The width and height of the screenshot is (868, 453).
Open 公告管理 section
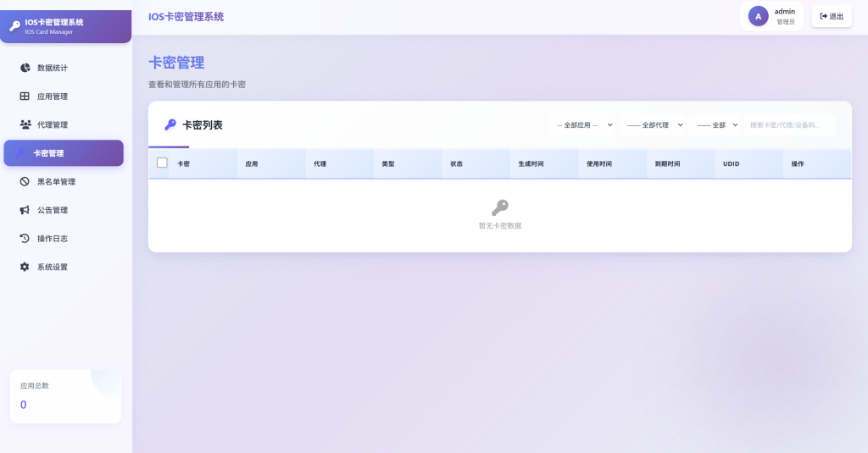click(64, 210)
